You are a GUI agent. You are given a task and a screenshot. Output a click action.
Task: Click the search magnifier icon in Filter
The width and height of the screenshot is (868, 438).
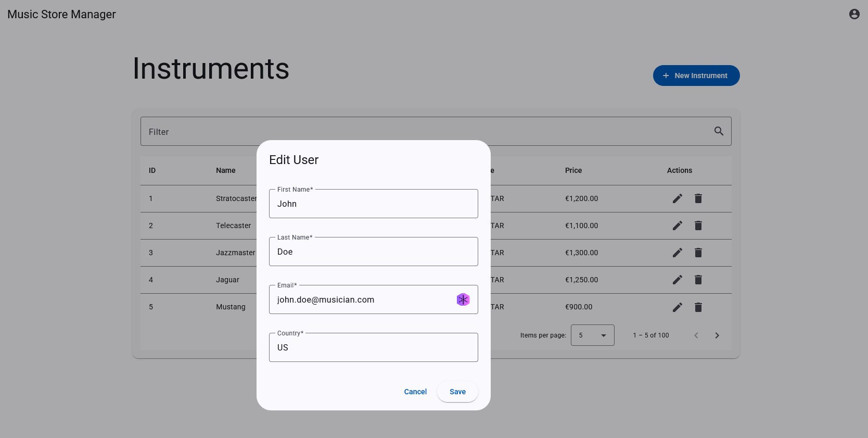click(719, 131)
